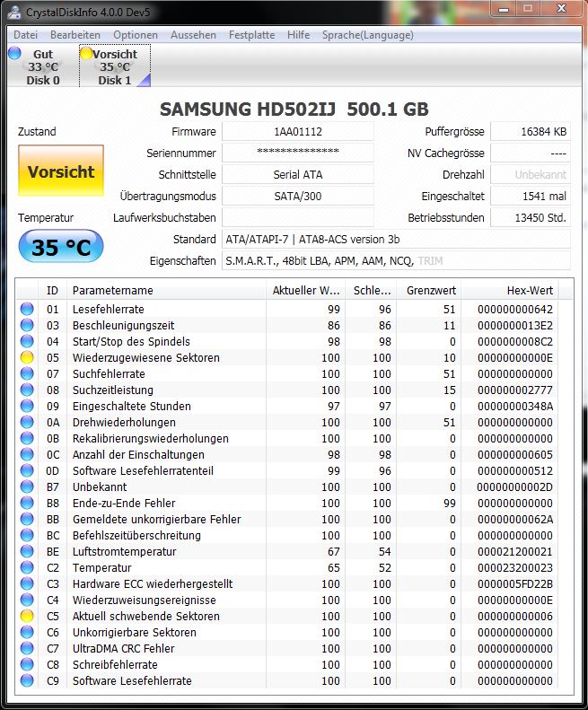This screenshot has height=710, width=588.
Task: Click the blue icon for Eingeschaltete Stunden
Action: 27,406
